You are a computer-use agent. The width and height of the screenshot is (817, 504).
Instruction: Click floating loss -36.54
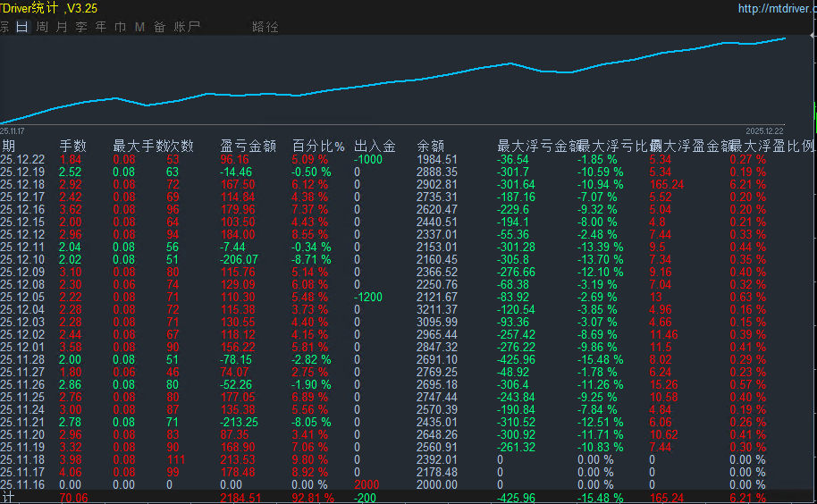point(513,159)
